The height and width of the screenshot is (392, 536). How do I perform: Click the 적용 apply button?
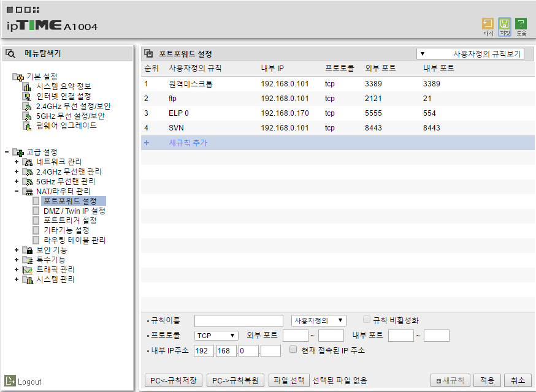(487, 380)
